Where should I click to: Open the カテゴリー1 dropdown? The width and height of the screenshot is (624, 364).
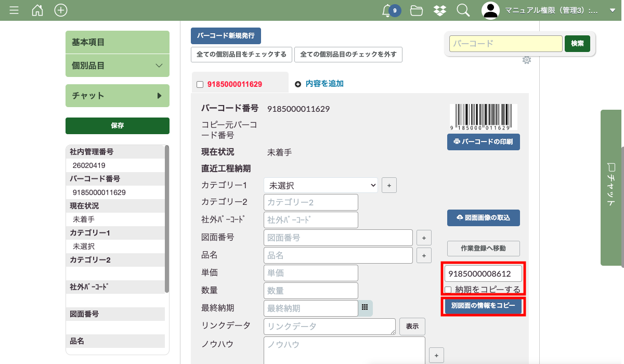click(x=321, y=185)
